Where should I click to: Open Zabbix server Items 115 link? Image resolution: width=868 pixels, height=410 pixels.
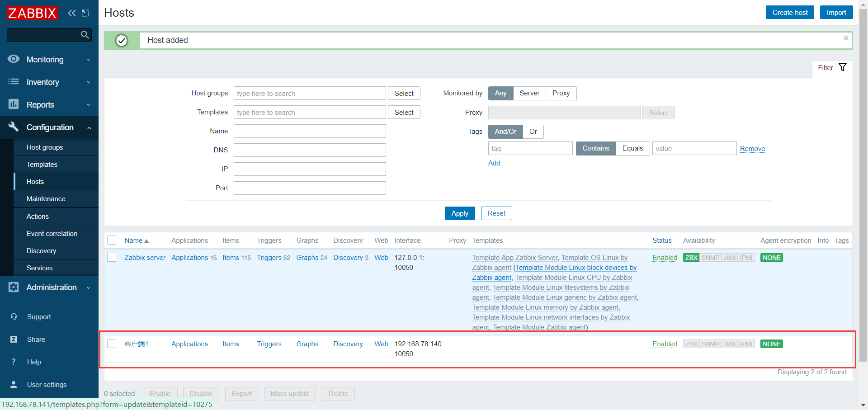point(236,258)
